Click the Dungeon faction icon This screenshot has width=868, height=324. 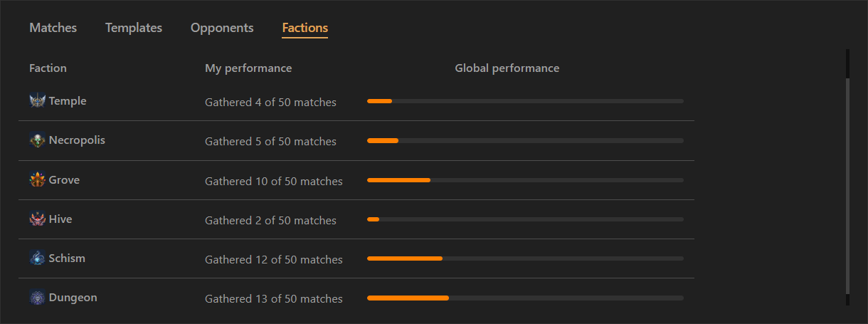tap(37, 298)
